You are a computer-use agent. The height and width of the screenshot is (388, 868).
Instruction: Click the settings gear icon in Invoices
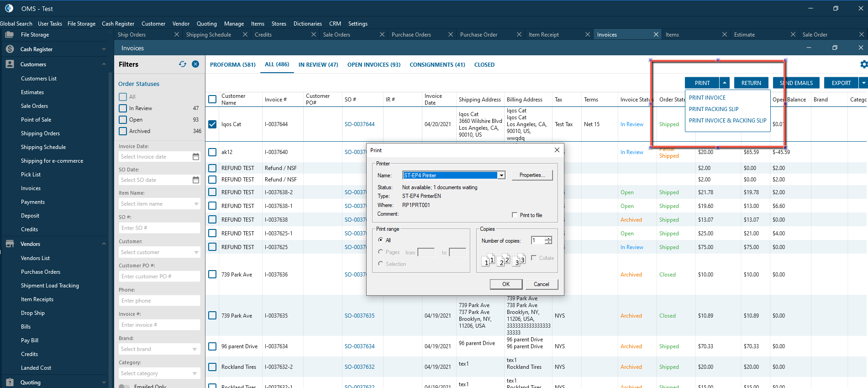863,64
